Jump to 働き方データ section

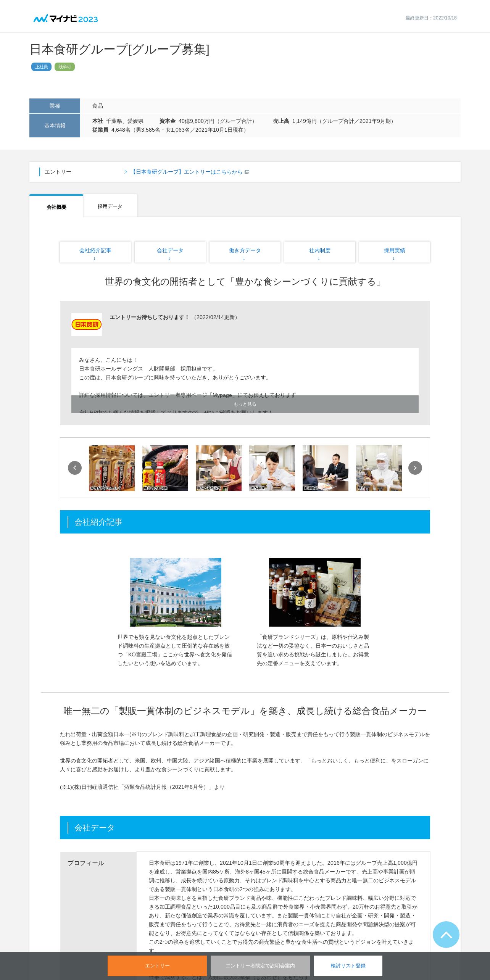pyautogui.click(x=245, y=252)
